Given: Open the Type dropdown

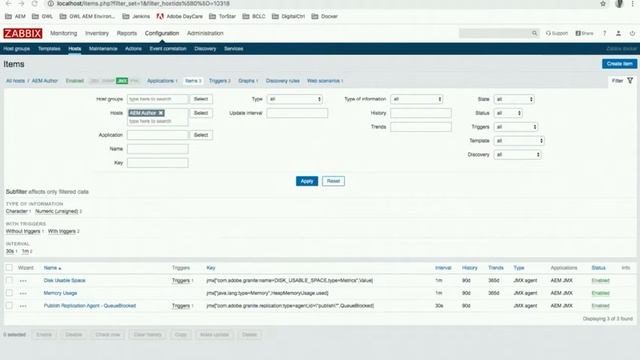Looking at the screenshot, I should click(x=295, y=99).
